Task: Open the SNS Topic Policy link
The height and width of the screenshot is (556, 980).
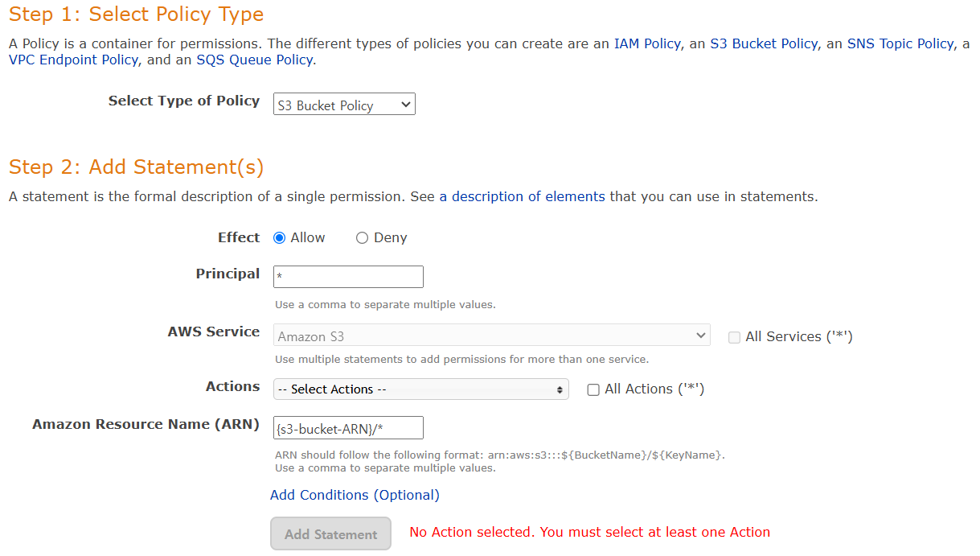Action: tap(900, 43)
